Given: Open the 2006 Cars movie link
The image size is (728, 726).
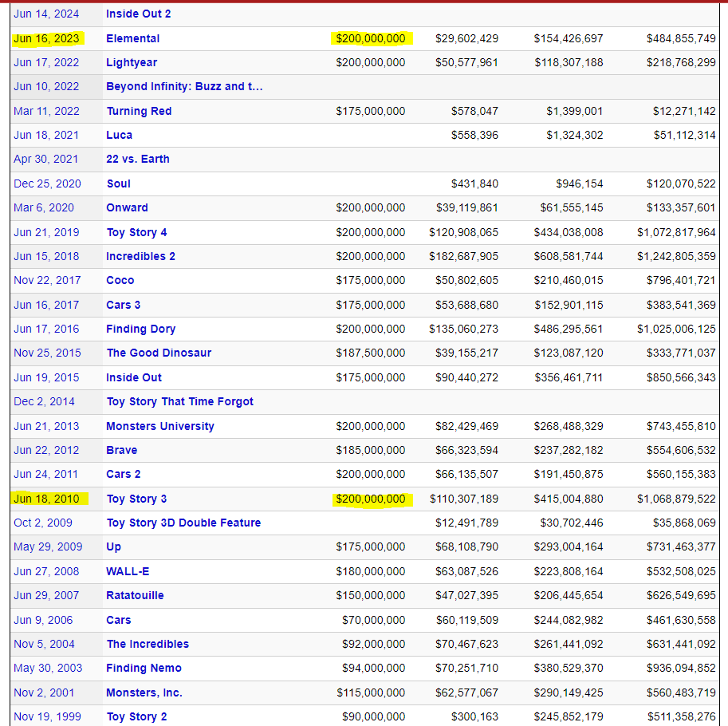Looking at the screenshot, I should pyautogui.click(x=119, y=620).
